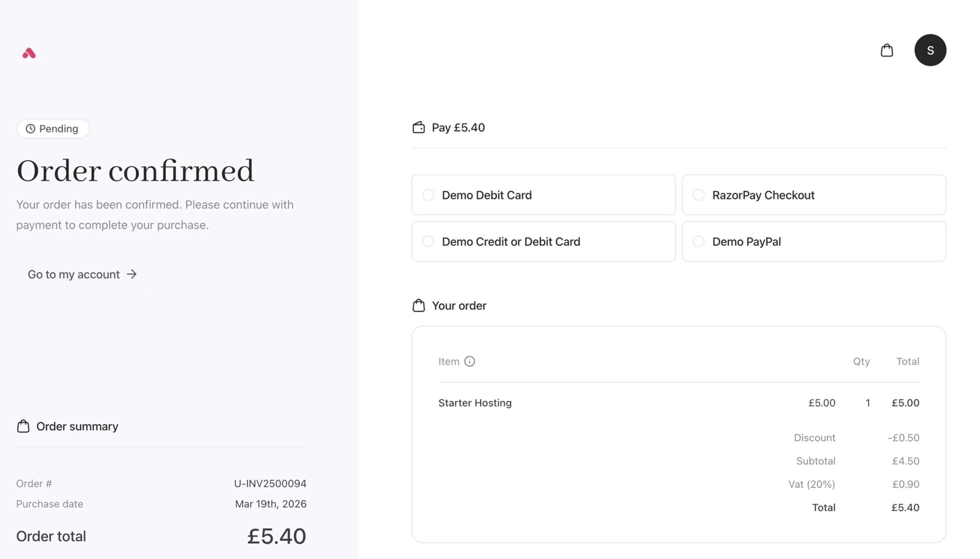The height and width of the screenshot is (559, 980).
Task: Click the Subtotal value £4.50
Action: click(906, 461)
